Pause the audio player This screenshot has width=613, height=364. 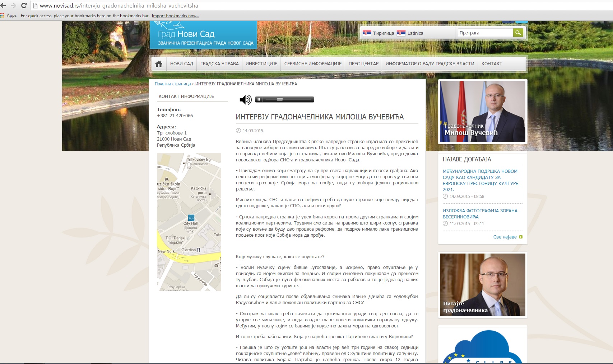[x=259, y=100]
